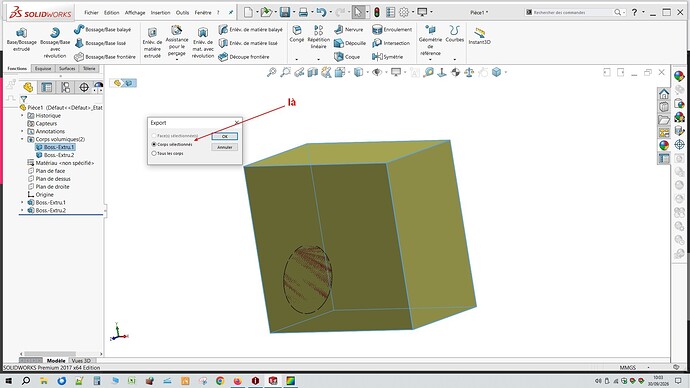
Task: Select Tous les corps radio option
Action: click(154, 154)
